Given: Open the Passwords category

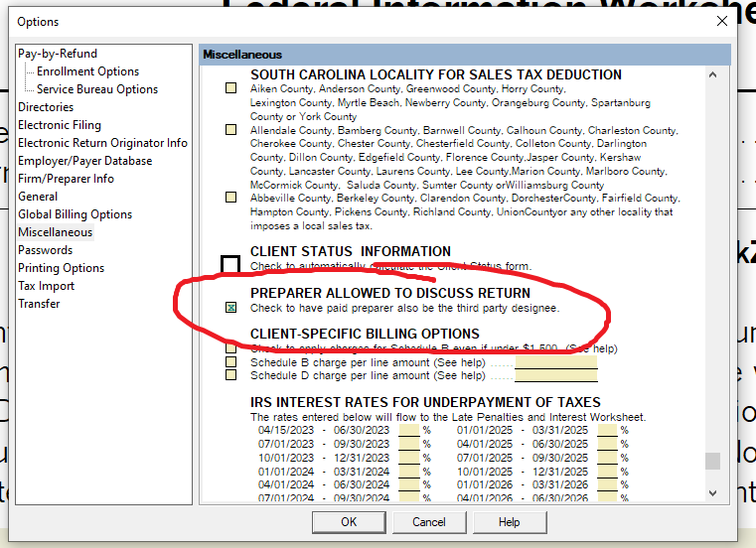Looking at the screenshot, I should pos(46,249).
